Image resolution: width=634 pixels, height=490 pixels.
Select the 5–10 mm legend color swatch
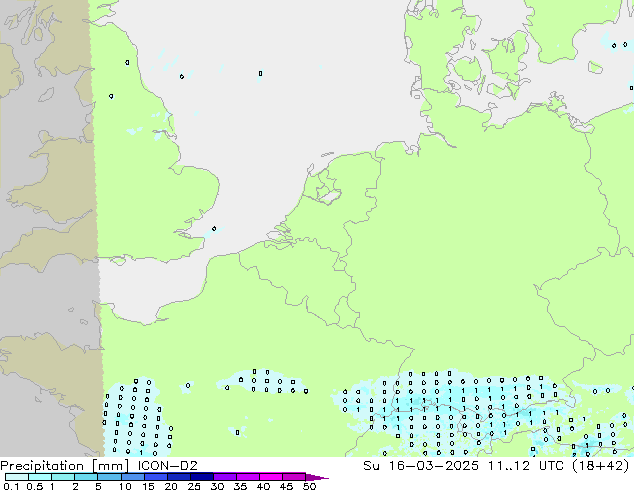[109, 477]
